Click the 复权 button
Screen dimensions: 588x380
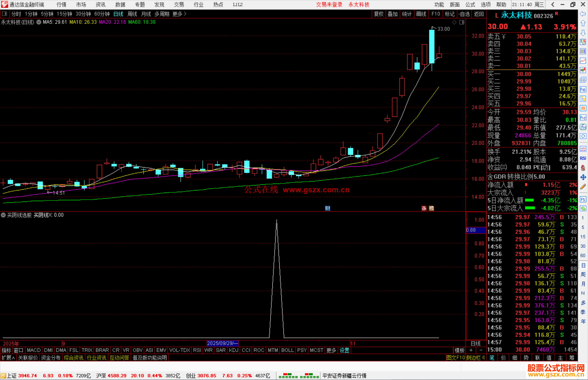pos(378,14)
